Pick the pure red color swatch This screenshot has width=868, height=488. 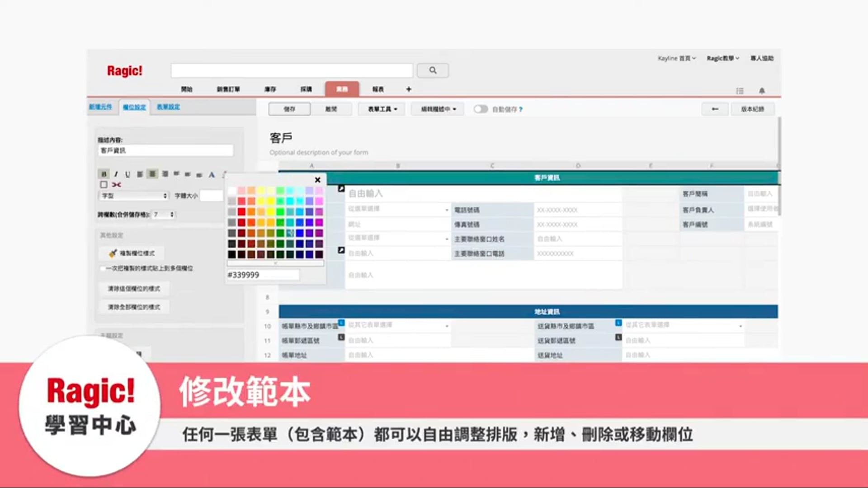241,211
